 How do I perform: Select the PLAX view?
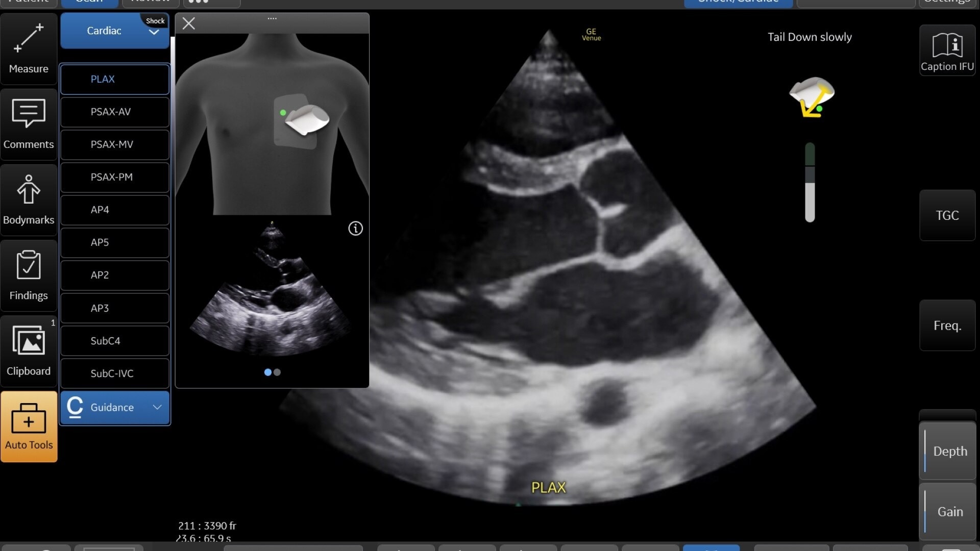coord(115,79)
